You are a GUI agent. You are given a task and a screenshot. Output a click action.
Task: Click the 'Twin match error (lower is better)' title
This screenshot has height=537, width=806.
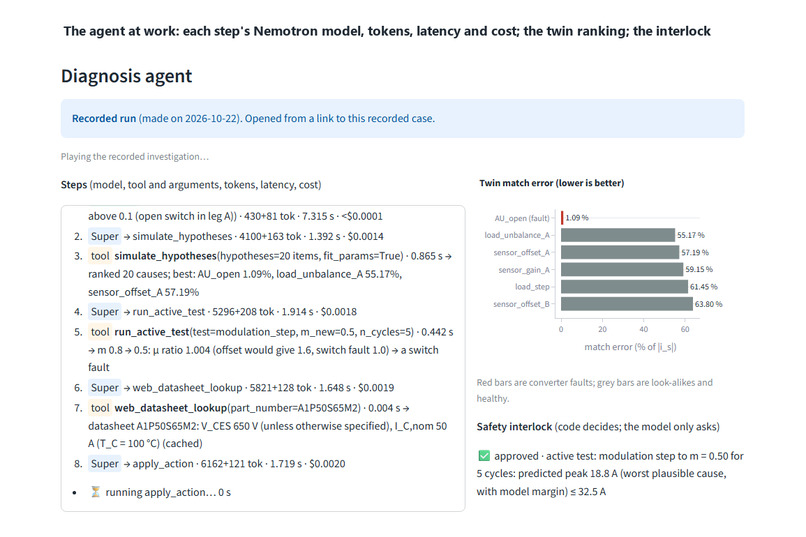pos(552,183)
